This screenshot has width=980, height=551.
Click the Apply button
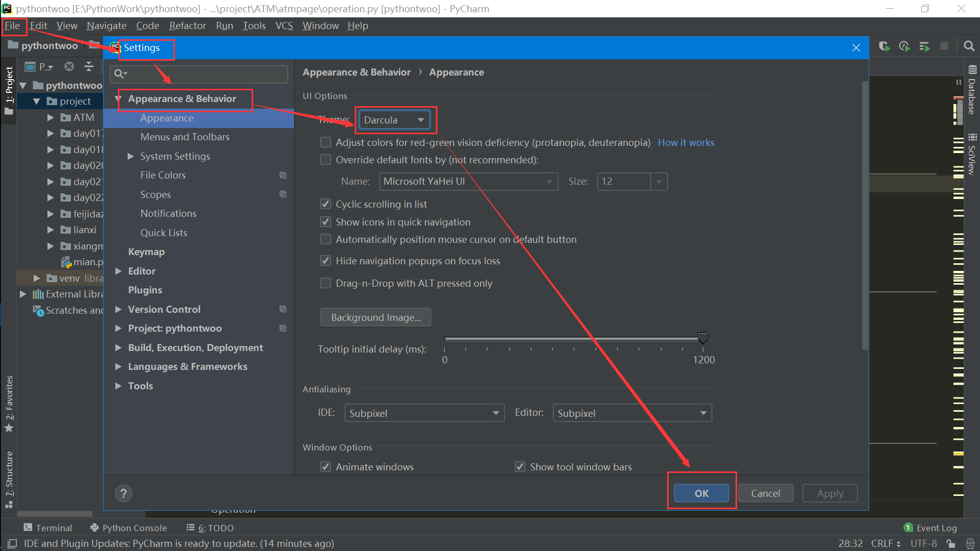(830, 493)
